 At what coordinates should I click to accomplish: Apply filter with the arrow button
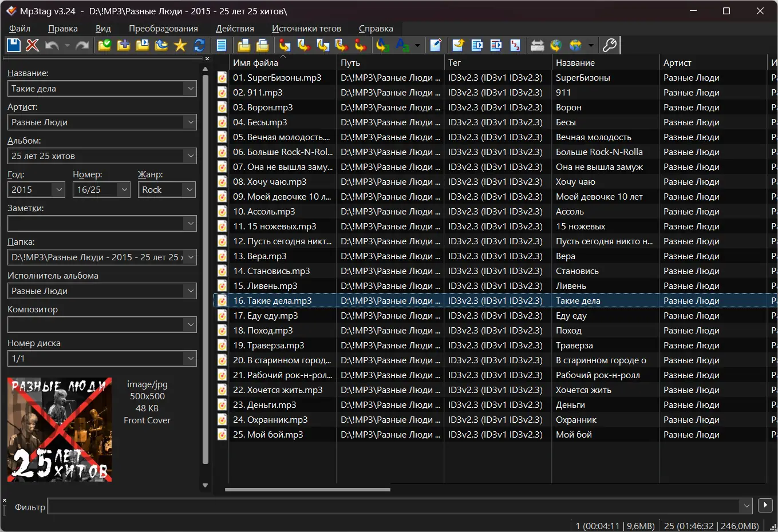point(765,506)
